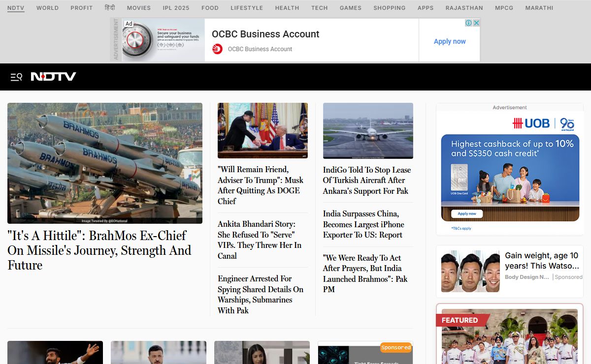Read "Gain weight, age 10 years" sponsored headline
591x364 pixels.
[x=542, y=261]
